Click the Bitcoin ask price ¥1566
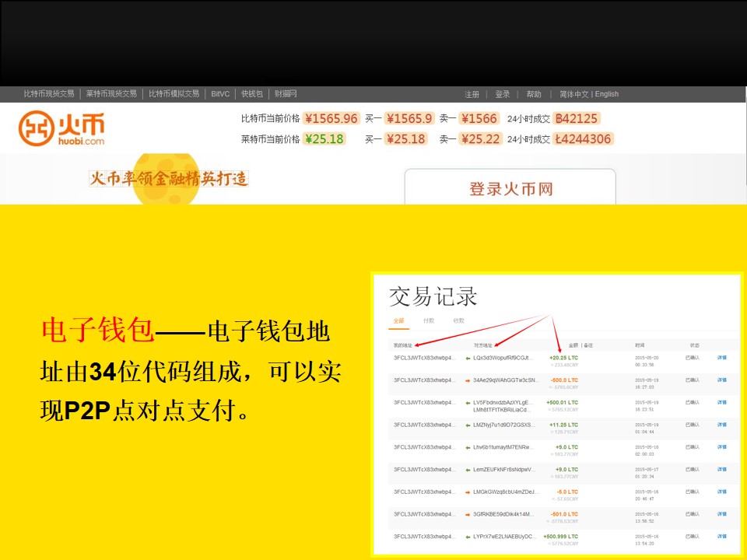 [479, 118]
